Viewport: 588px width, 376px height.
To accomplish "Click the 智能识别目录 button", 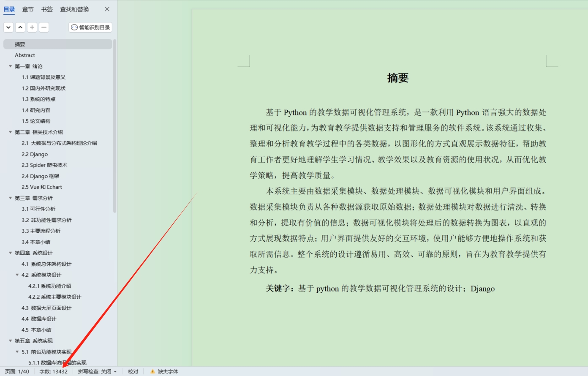I will 90,27.
